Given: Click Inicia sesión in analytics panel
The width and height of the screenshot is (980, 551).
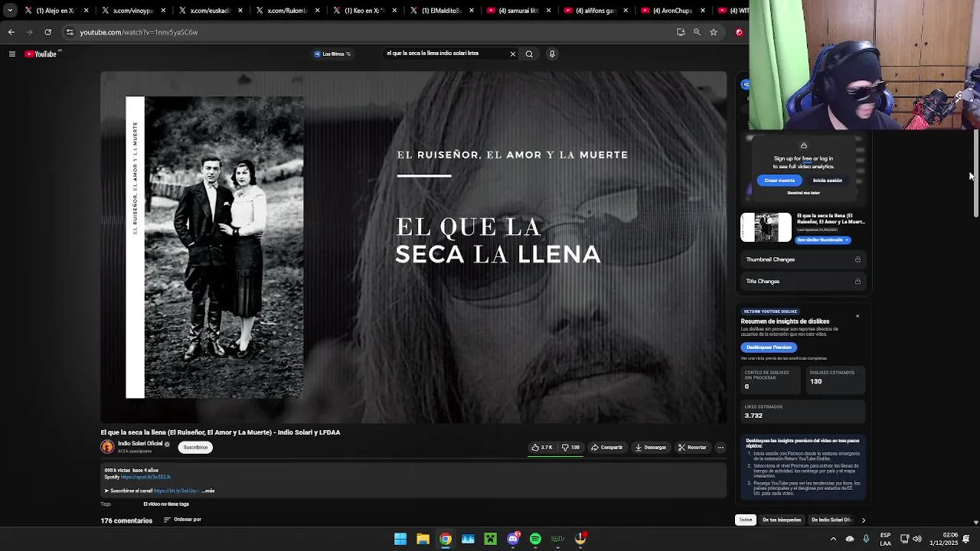Looking at the screenshot, I should pyautogui.click(x=827, y=181).
